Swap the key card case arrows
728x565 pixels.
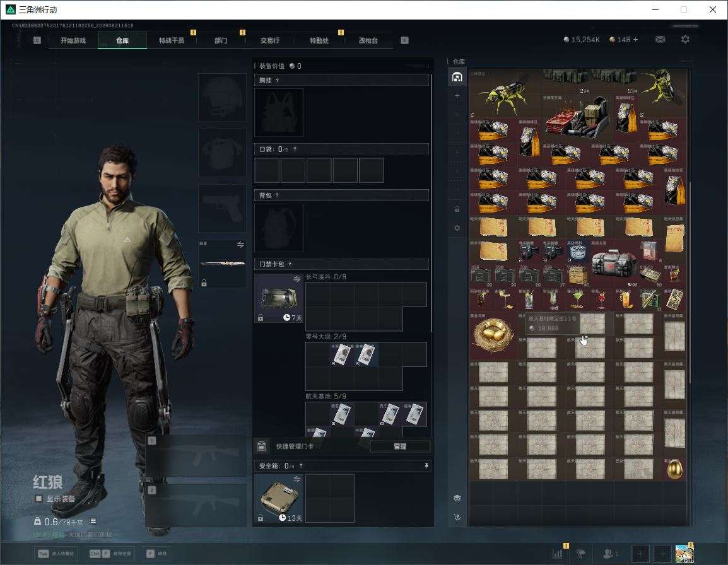(x=296, y=279)
